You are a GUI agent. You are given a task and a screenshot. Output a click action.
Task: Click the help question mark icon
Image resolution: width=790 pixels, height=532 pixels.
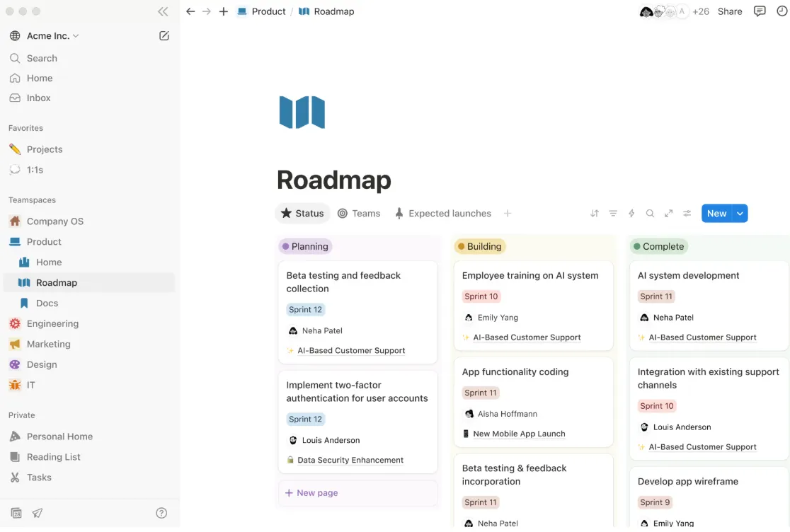pyautogui.click(x=161, y=513)
